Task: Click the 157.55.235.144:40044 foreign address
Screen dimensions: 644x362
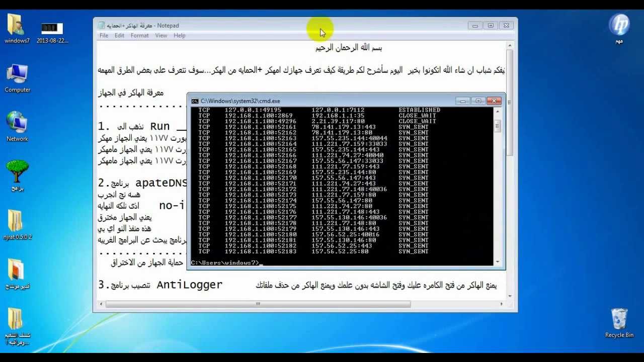Action: (349, 138)
